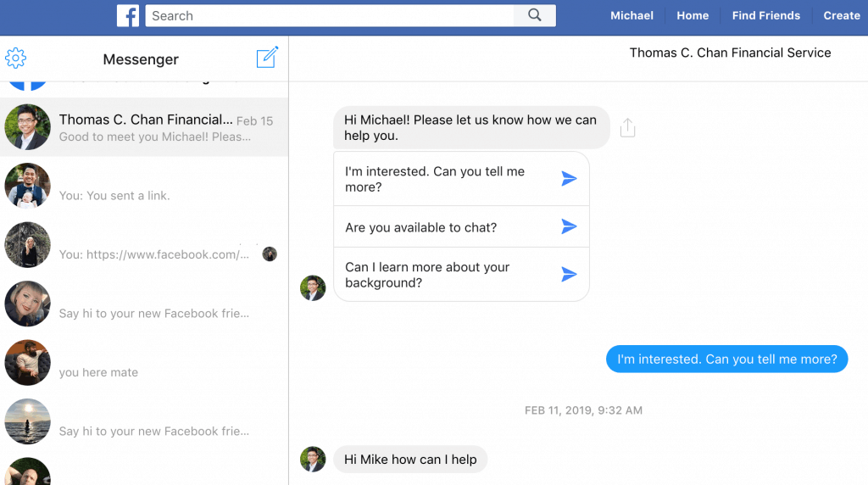Click the search magnifier button

pos(534,15)
